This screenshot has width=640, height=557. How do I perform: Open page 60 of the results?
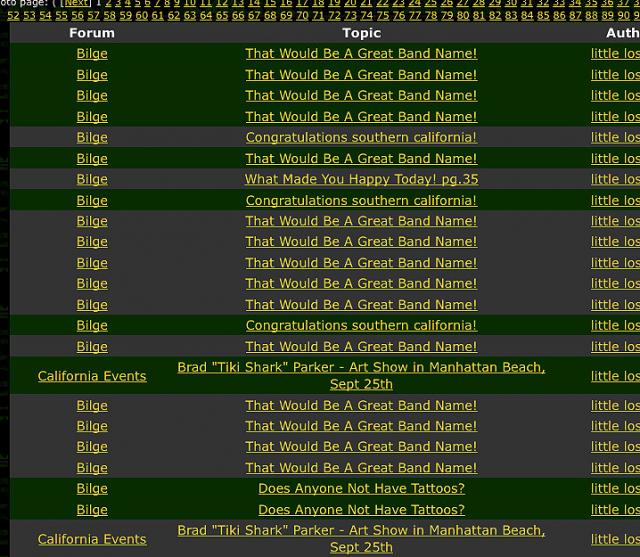[141, 15]
